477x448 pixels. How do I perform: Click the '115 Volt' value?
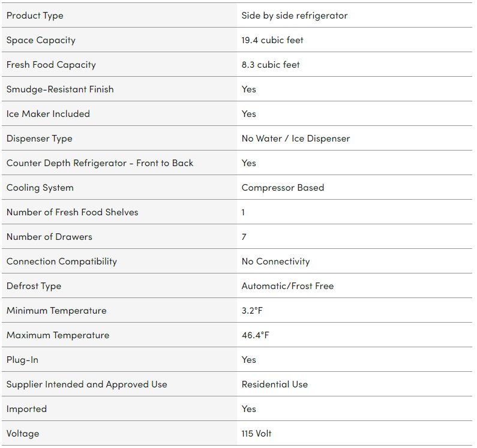256,434
